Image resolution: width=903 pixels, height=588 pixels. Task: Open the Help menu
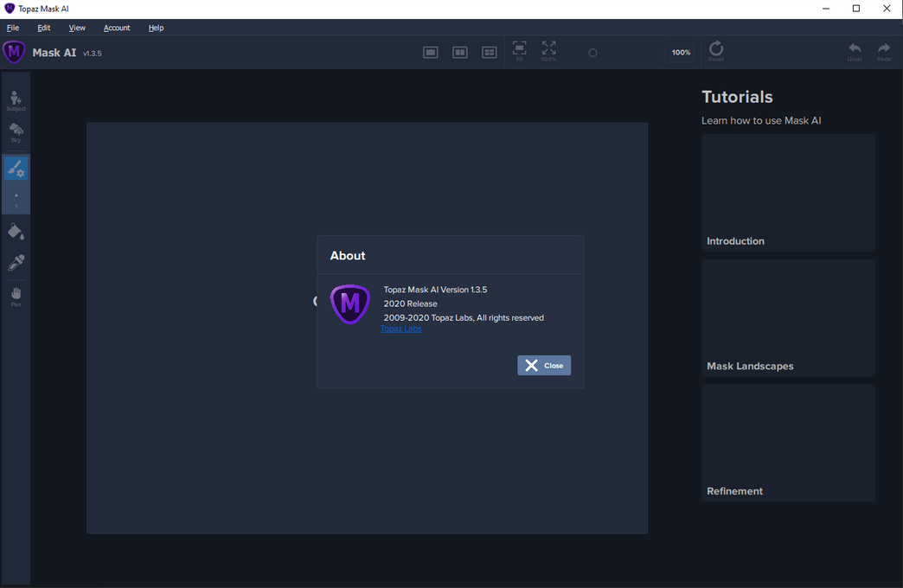[x=156, y=28]
